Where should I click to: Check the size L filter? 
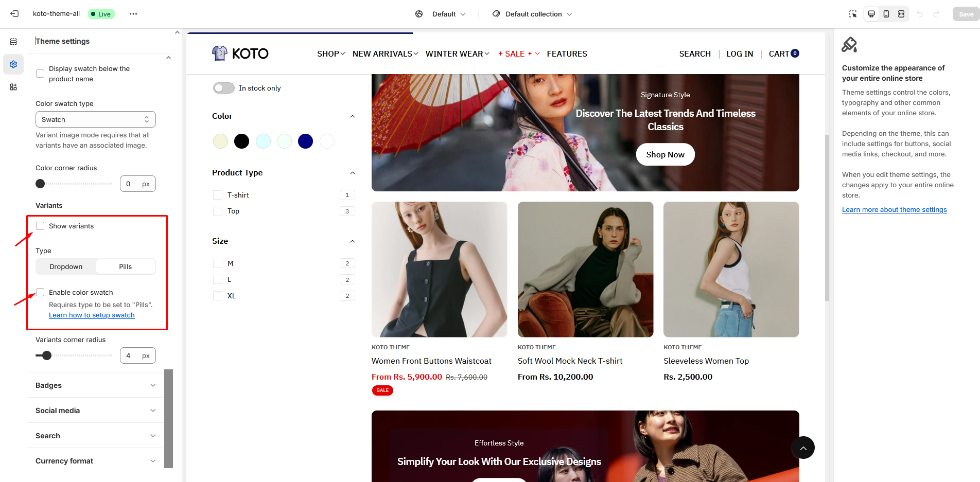(x=218, y=279)
